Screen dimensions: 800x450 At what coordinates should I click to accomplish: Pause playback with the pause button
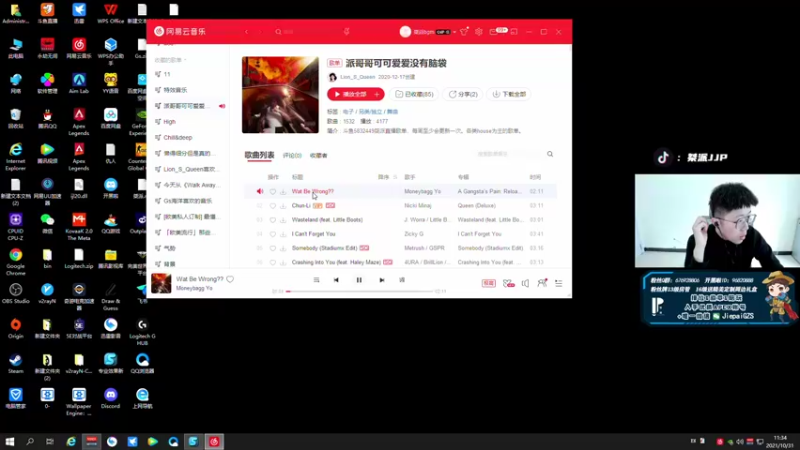(359, 280)
